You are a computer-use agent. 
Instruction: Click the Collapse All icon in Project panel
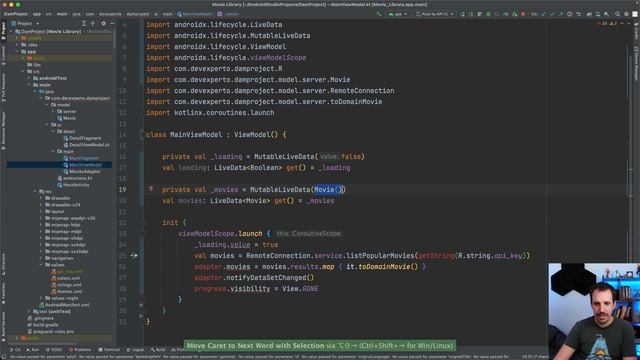tap(93, 24)
